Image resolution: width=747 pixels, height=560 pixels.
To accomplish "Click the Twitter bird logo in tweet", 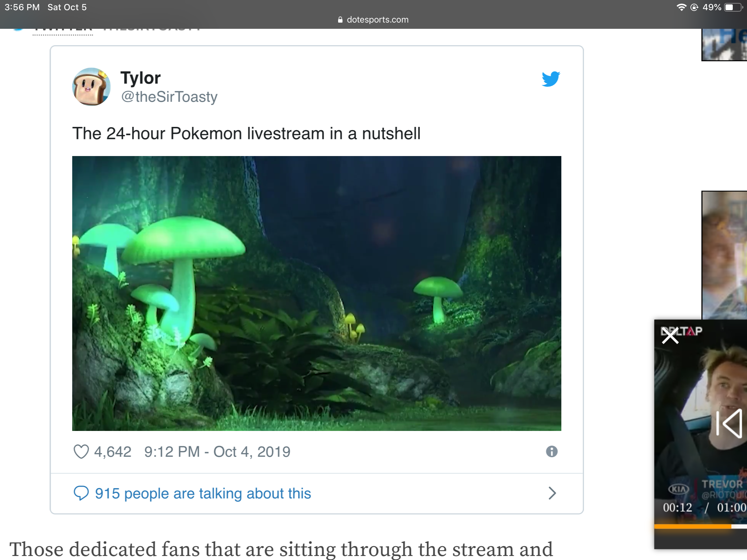I will point(551,79).
